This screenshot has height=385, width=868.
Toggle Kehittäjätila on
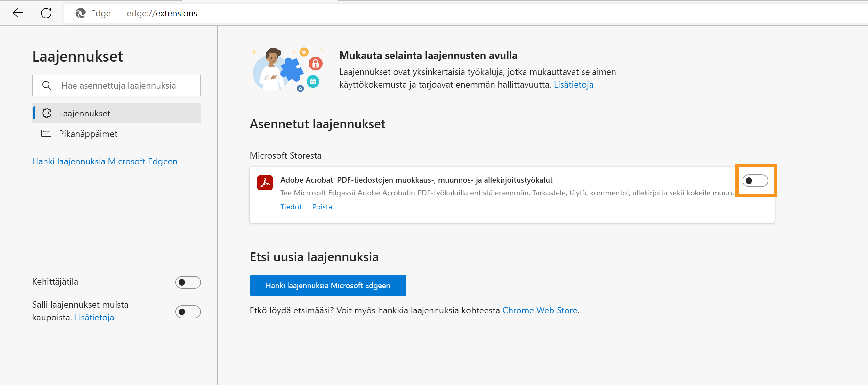188,282
